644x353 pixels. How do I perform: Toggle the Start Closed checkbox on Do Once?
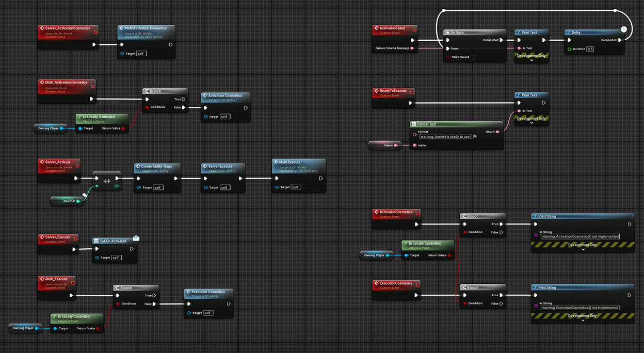473,57
